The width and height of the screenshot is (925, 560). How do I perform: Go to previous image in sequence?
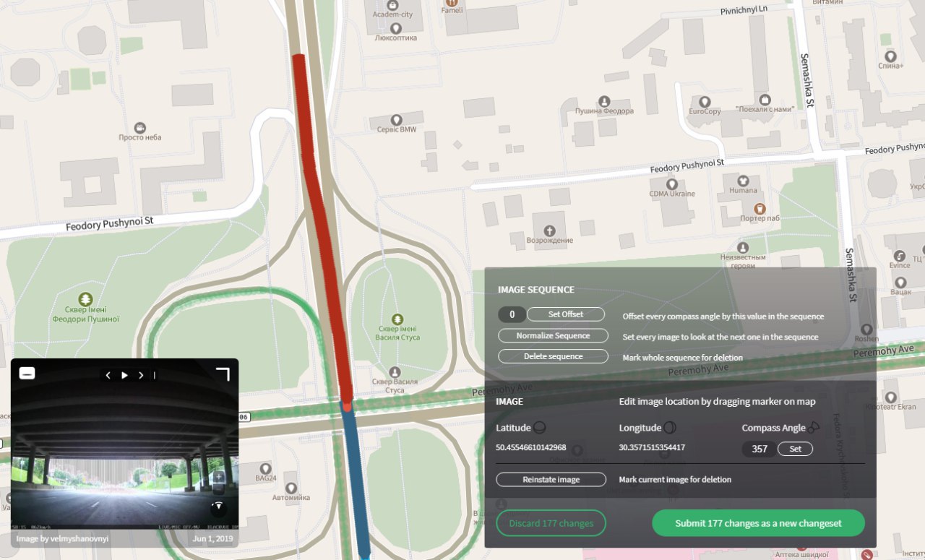tap(108, 375)
